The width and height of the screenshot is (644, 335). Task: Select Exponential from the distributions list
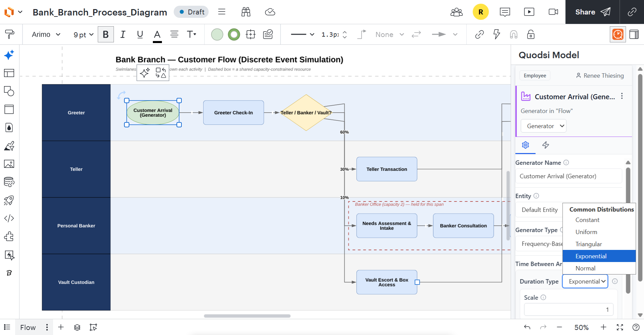[x=599, y=256]
